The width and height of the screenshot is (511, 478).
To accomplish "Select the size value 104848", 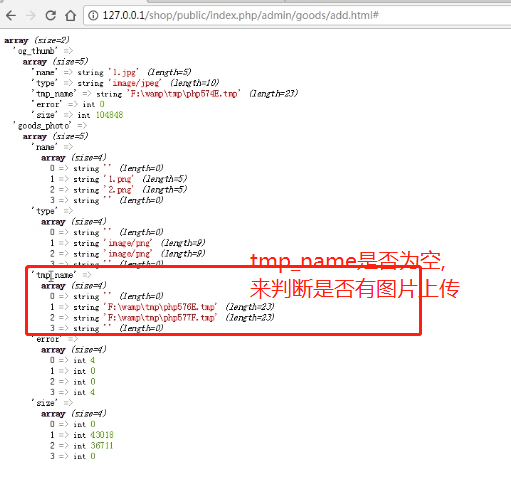I will click(x=110, y=115).
